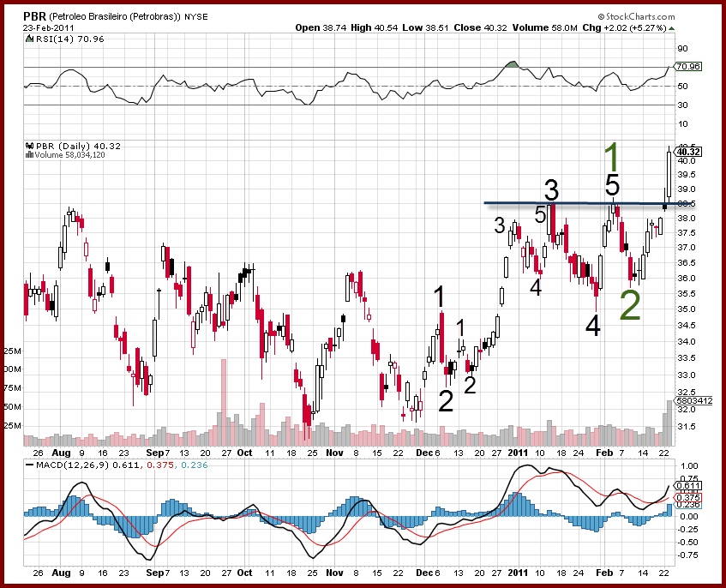Click the RSI(14) legend mountain icon
The height and width of the screenshot is (588, 726).
tap(28, 39)
